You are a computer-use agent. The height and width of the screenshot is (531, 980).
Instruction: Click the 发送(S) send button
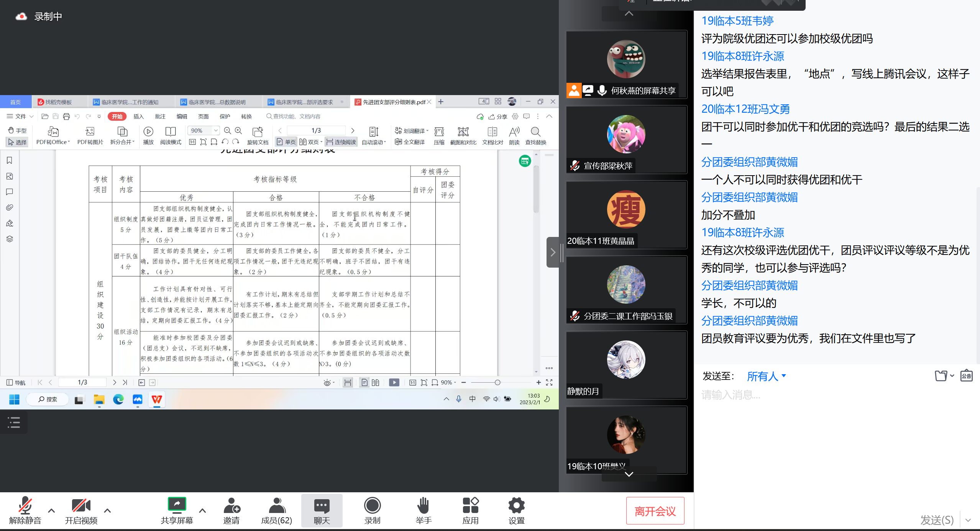click(937, 520)
